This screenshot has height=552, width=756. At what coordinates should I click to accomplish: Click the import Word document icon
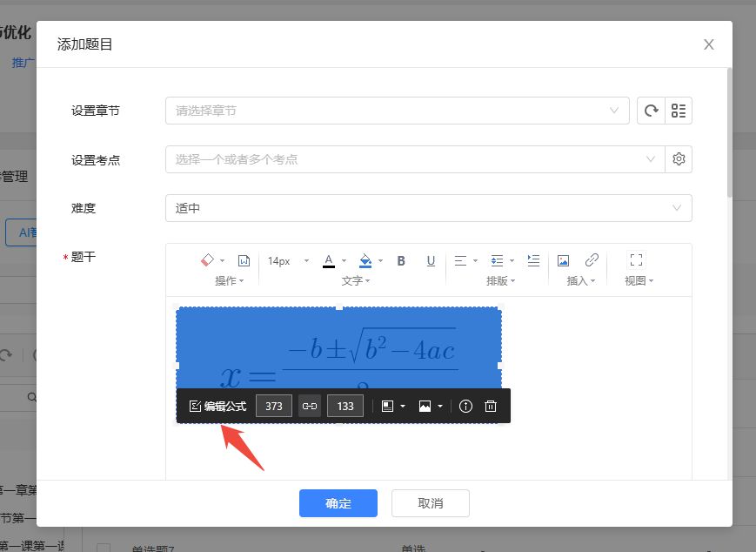click(x=244, y=260)
